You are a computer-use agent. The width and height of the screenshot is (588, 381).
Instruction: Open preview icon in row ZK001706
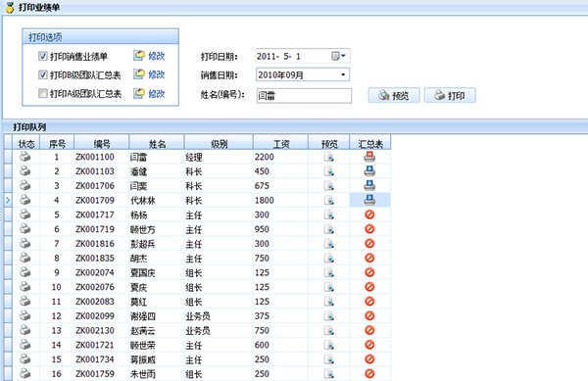pyautogui.click(x=329, y=186)
